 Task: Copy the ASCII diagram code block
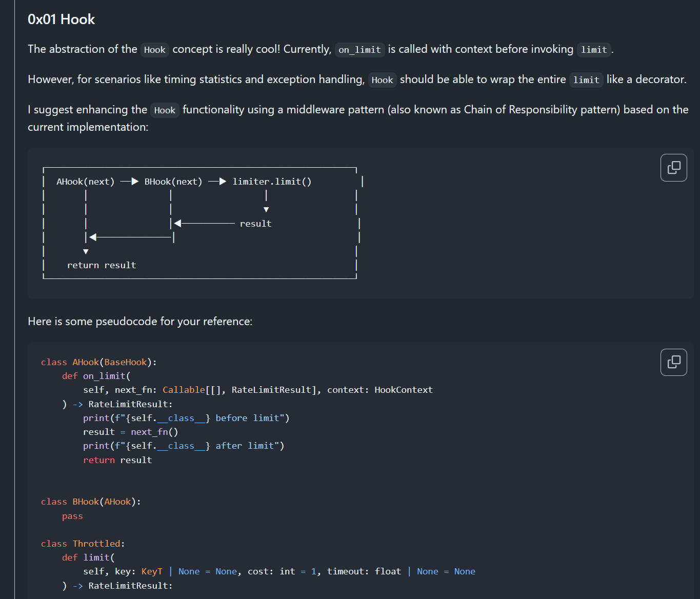(673, 168)
